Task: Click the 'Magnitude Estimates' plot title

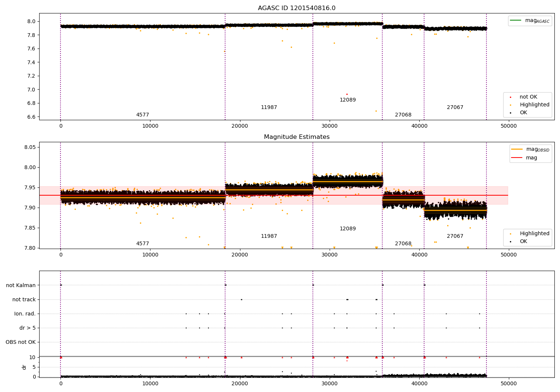Action: tap(296, 137)
